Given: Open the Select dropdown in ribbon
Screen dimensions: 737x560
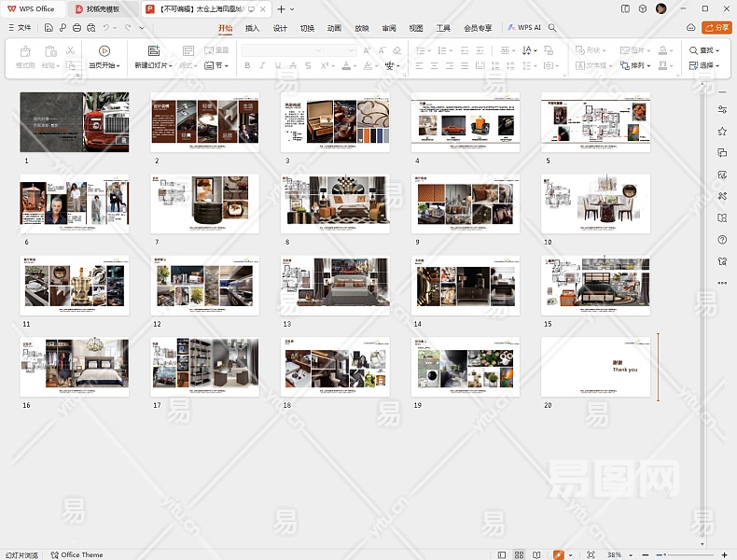Looking at the screenshot, I should click(706, 65).
